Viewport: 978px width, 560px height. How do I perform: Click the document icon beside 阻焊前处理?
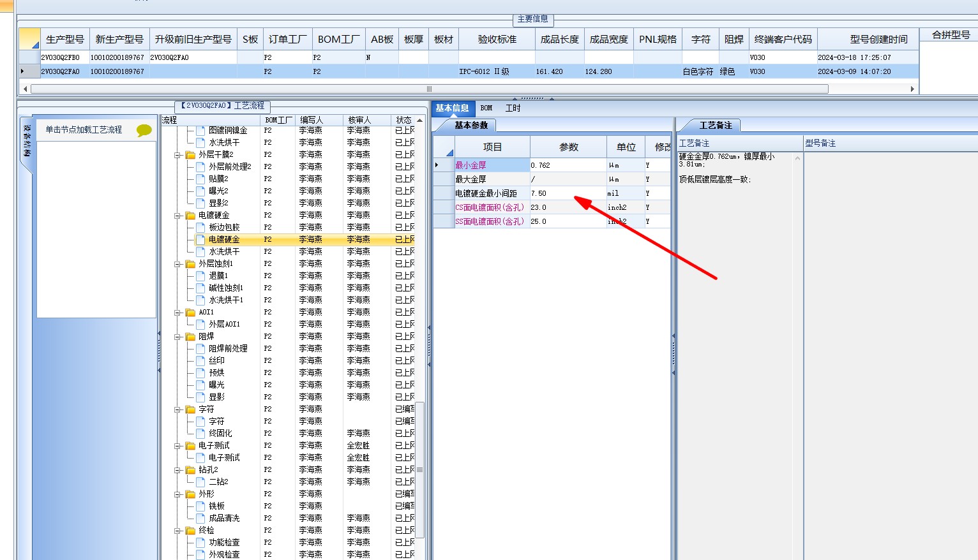200,348
